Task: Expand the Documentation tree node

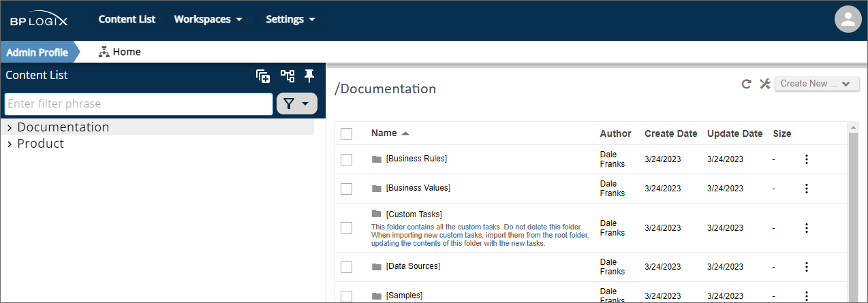Action: (x=10, y=127)
